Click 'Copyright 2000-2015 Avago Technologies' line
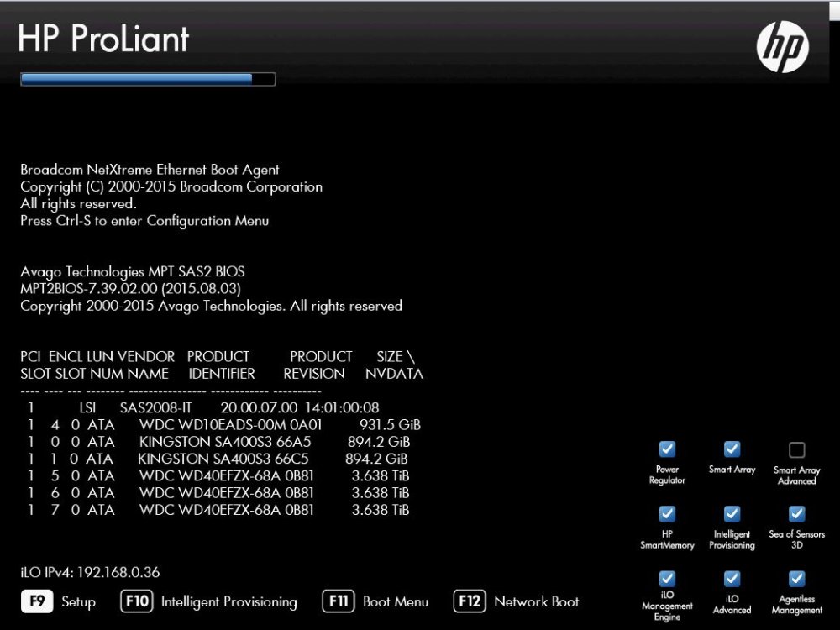 211,306
